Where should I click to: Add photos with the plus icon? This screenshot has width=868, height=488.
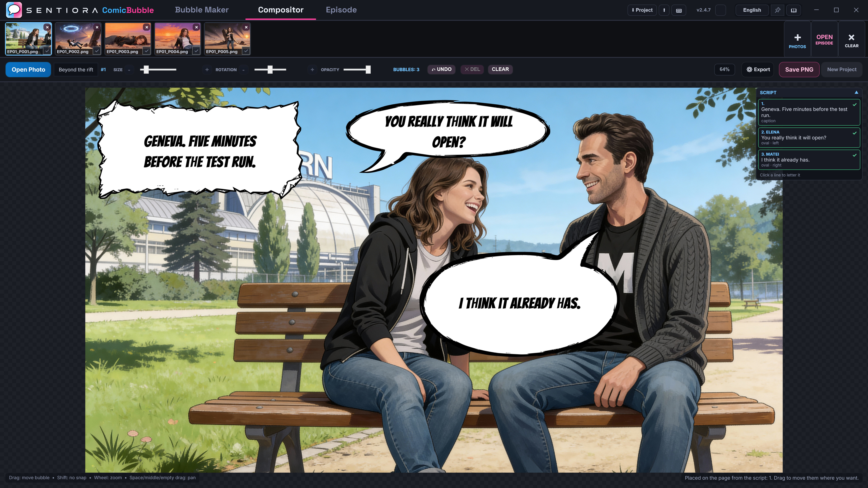click(797, 40)
